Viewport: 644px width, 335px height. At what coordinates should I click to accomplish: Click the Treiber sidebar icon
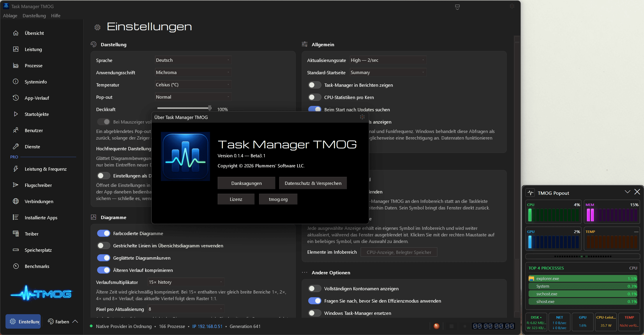(16, 234)
